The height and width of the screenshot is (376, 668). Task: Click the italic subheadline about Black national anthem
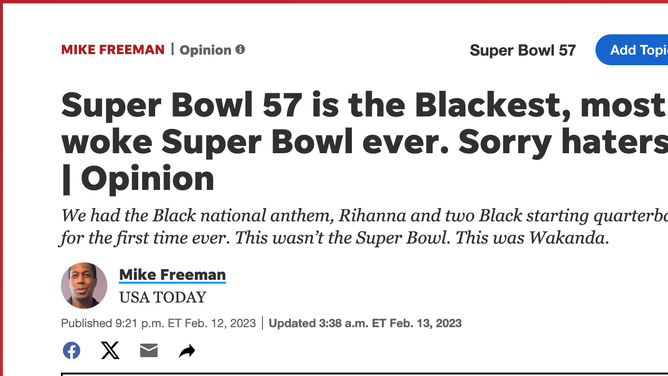tap(364, 227)
